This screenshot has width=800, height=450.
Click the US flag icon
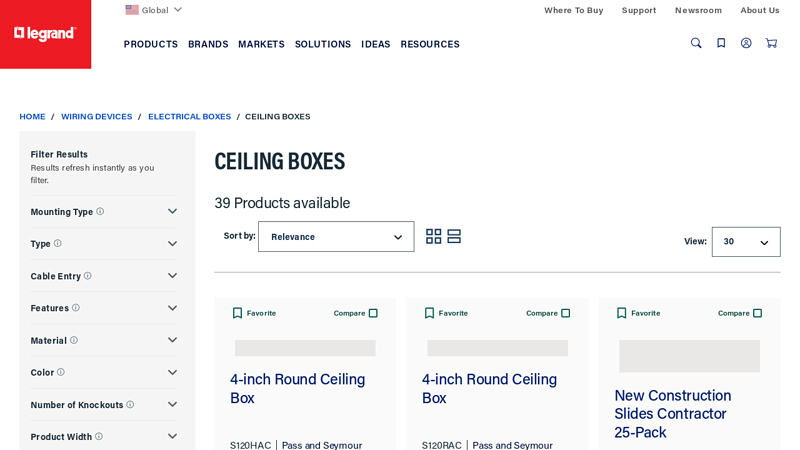(x=132, y=10)
